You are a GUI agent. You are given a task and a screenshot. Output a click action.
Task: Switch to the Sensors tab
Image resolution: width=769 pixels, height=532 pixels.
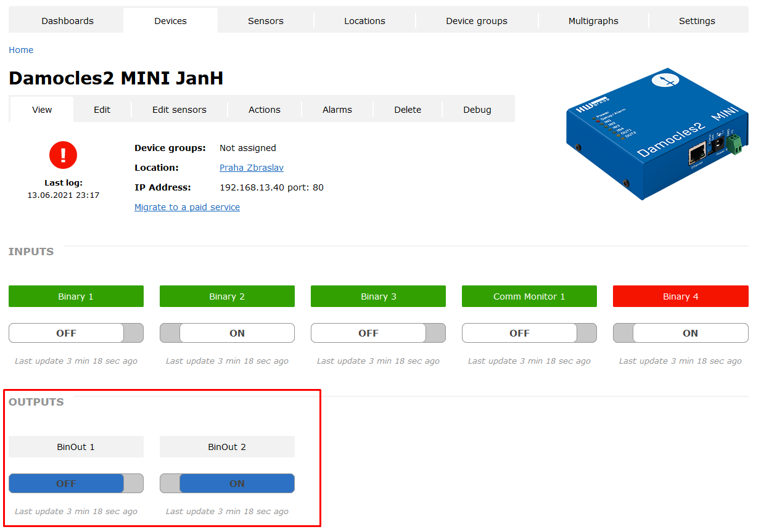coord(266,21)
